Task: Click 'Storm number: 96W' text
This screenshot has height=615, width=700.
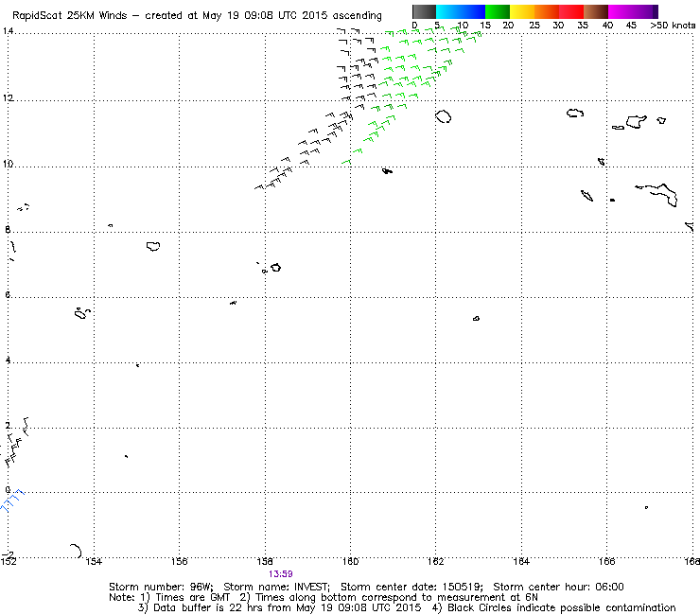Action: 161,587
